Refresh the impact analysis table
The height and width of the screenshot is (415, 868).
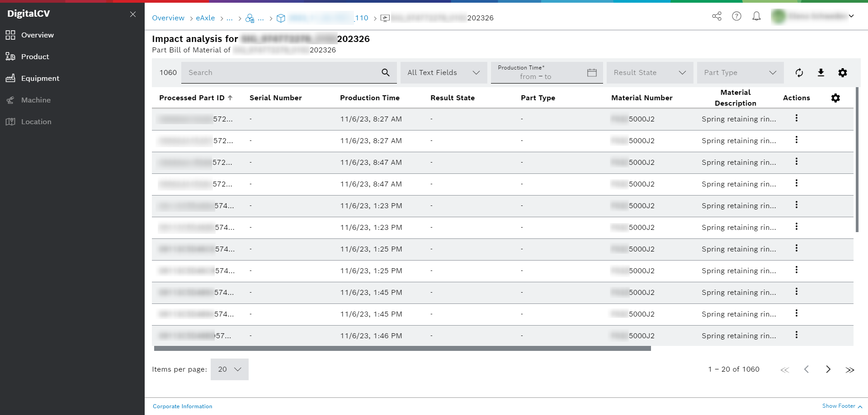799,72
